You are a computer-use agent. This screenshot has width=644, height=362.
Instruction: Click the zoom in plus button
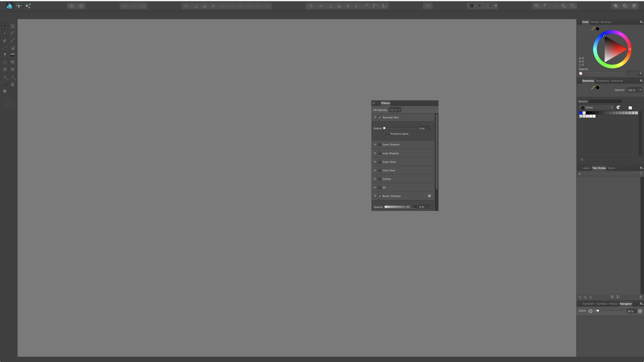640,311
